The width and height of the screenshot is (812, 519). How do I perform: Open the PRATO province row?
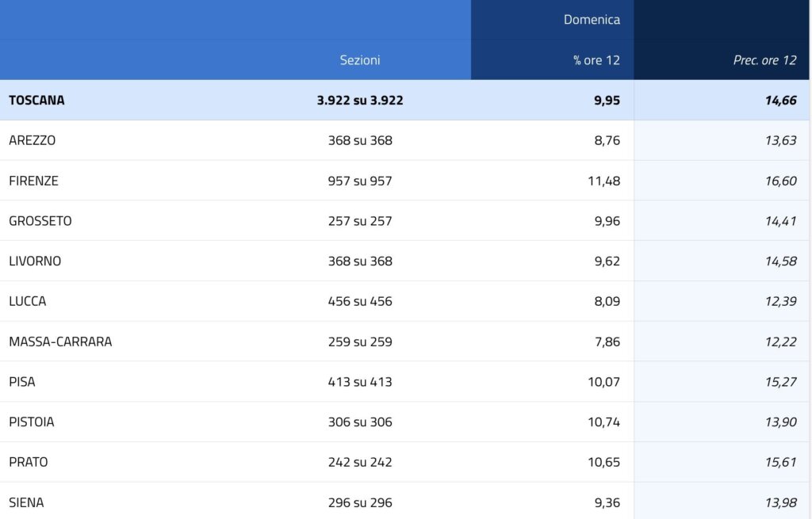pyautogui.click(x=29, y=462)
